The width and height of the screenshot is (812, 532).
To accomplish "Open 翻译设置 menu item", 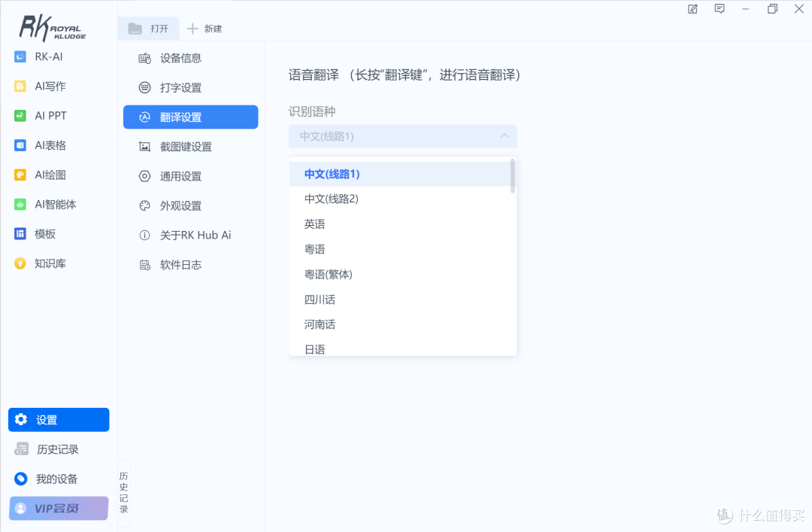I will coord(190,117).
